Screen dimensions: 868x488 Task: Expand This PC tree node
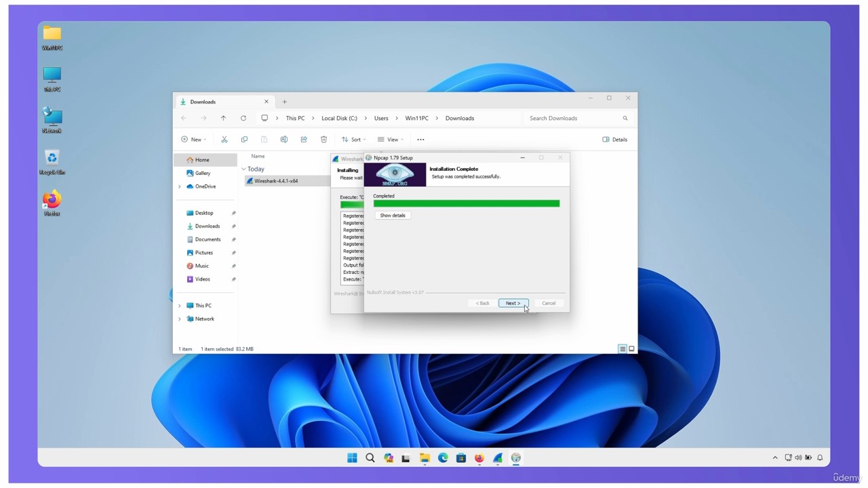180,306
